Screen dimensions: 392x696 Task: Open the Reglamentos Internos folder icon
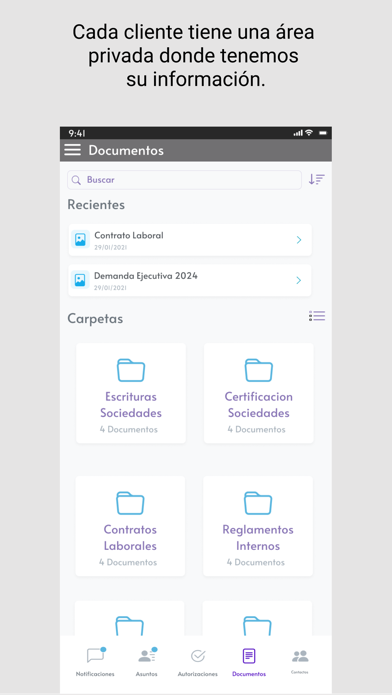[258, 503]
